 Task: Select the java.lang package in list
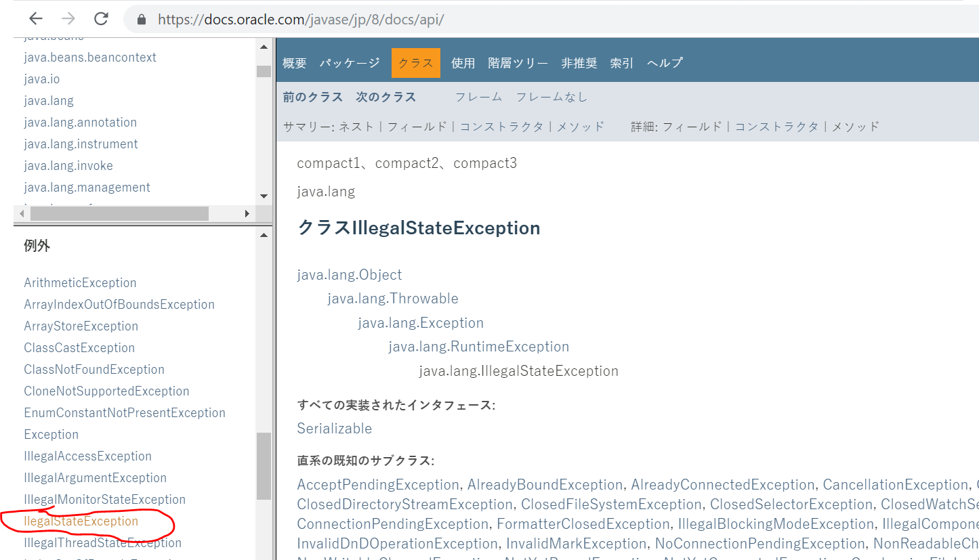pos(49,101)
